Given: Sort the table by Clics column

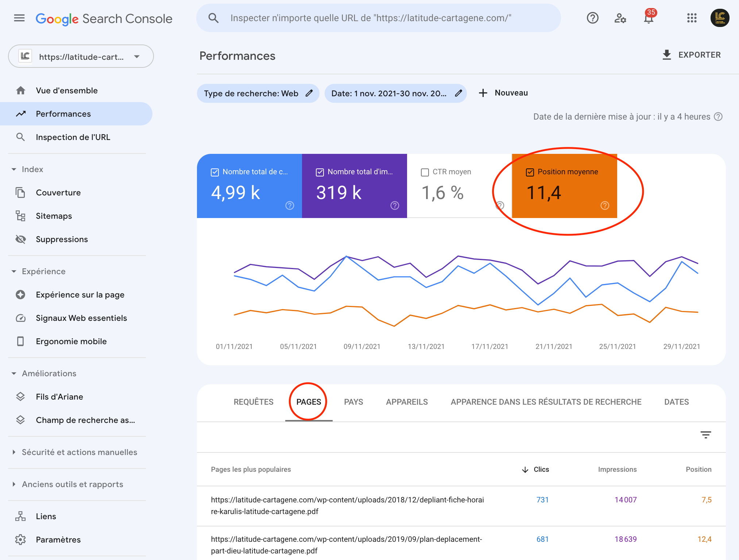Looking at the screenshot, I should (x=541, y=469).
